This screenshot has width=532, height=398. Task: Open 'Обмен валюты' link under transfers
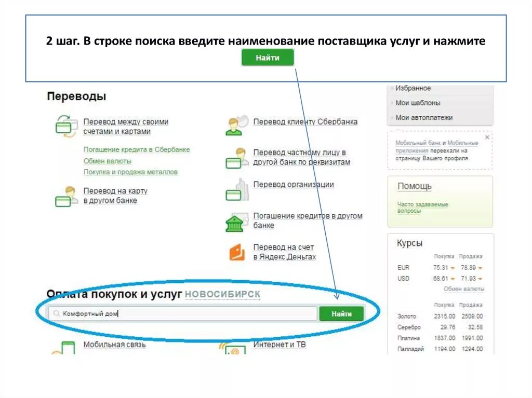pyautogui.click(x=107, y=161)
